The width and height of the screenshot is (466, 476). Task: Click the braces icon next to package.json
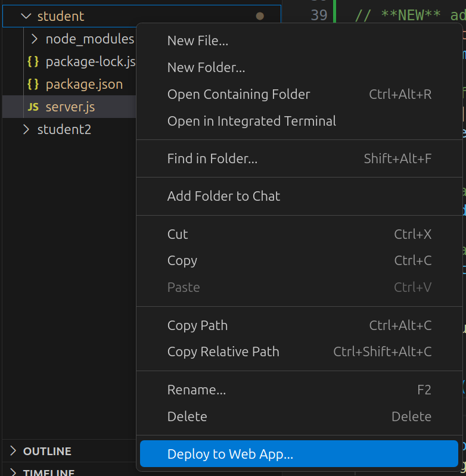coord(33,85)
